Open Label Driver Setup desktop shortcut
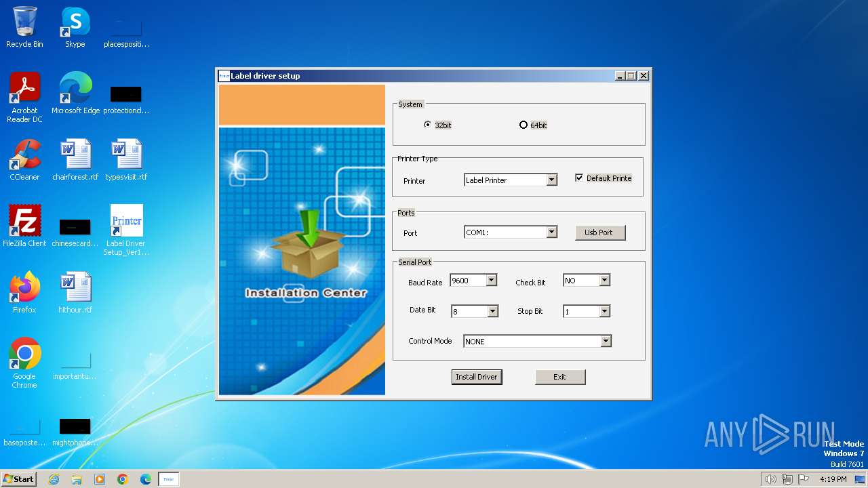 (126, 230)
